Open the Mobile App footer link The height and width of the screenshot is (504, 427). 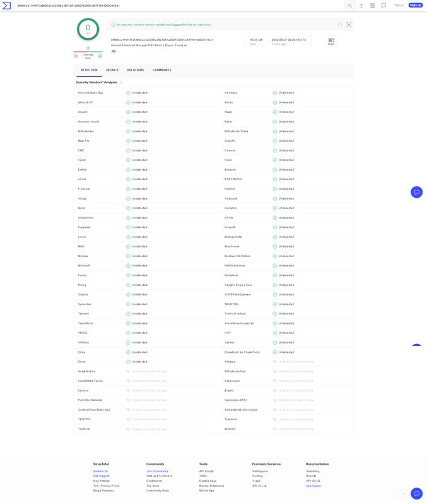click(207, 491)
